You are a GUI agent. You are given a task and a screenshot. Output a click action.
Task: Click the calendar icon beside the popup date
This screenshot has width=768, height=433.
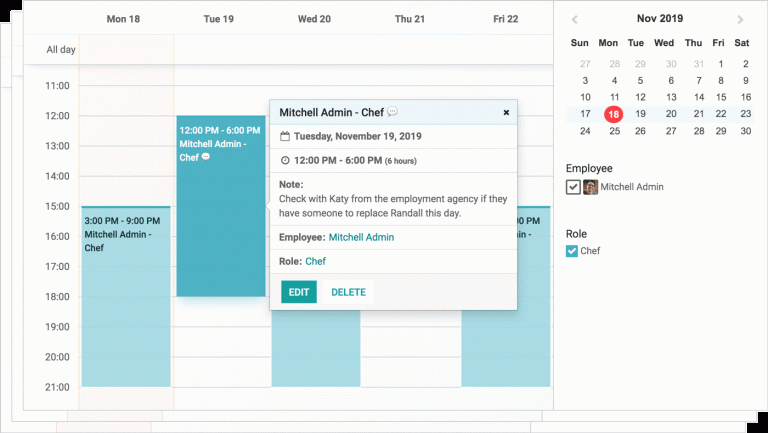click(x=285, y=136)
